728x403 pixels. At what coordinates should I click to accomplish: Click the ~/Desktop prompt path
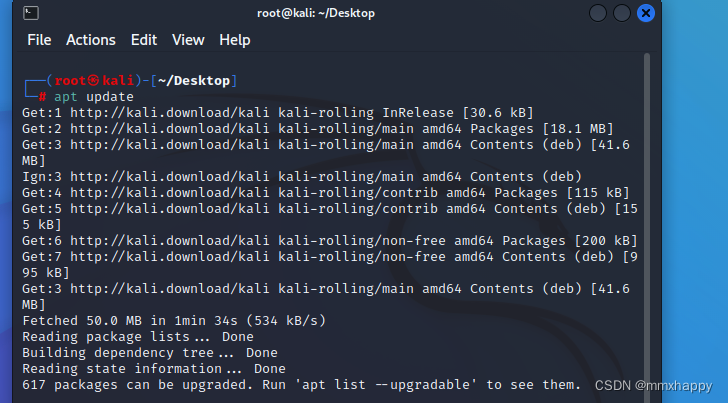tap(194, 81)
